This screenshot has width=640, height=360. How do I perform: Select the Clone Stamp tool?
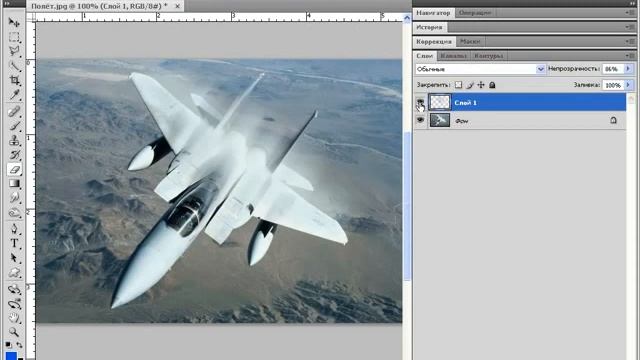(x=14, y=140)
